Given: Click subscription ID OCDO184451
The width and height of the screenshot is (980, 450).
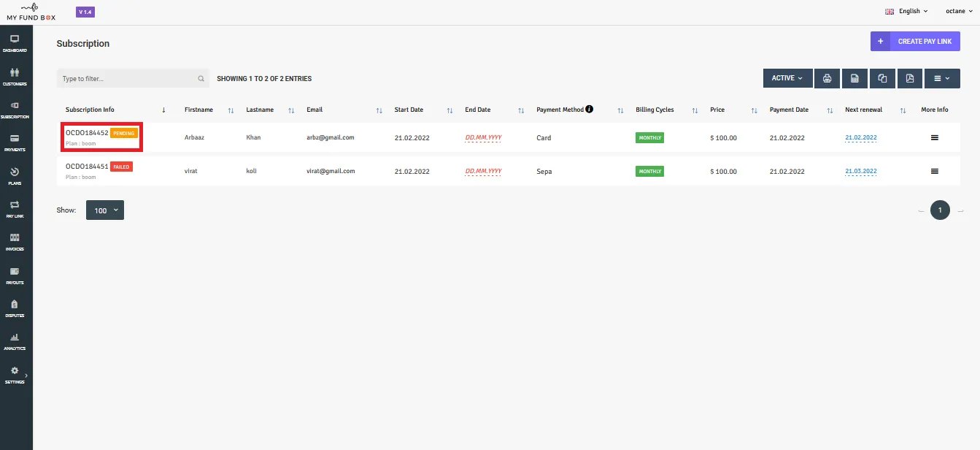Looking at the screenshot, I should tap(87, 167).
